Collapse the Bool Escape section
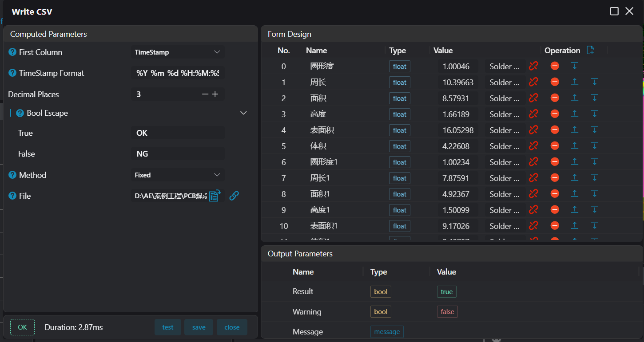 click(243, 113)
